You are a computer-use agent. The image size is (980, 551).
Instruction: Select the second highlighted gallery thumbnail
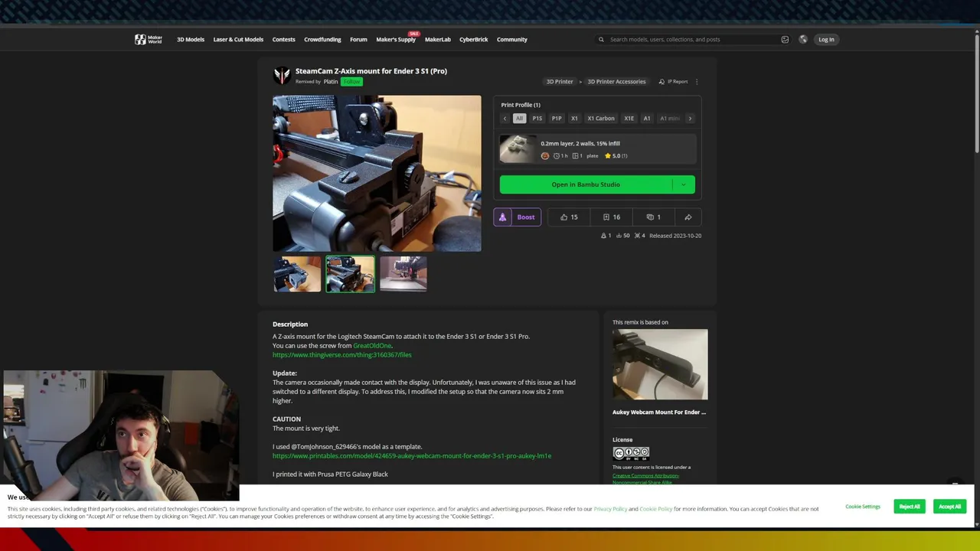click(350, 274)
